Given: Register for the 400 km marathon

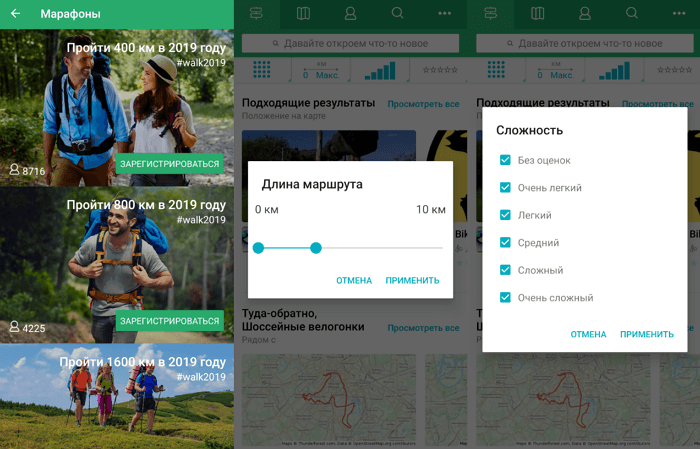Looking at the screenshot, I should (x=169, y=164).
